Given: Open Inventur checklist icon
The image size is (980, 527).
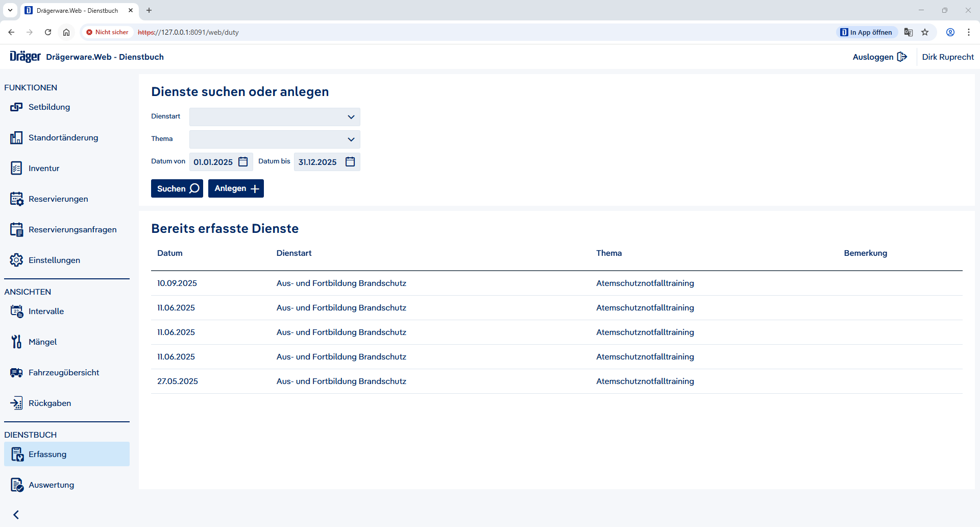Looking at the screenshot, I should point(16,169).
